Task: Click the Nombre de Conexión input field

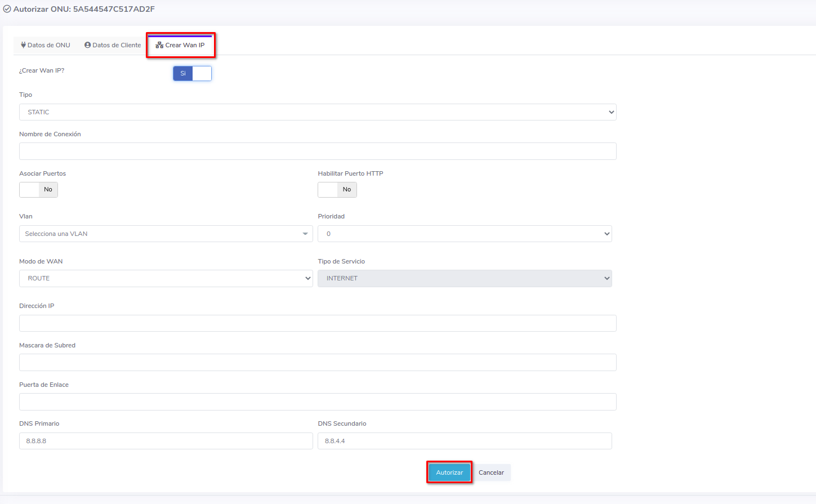Action: click(318, 151)
